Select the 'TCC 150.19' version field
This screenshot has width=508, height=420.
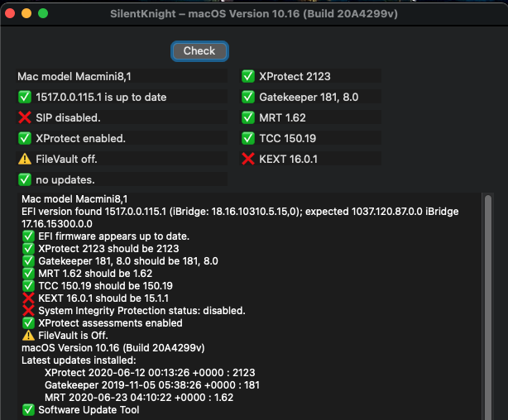click(310, 139)
